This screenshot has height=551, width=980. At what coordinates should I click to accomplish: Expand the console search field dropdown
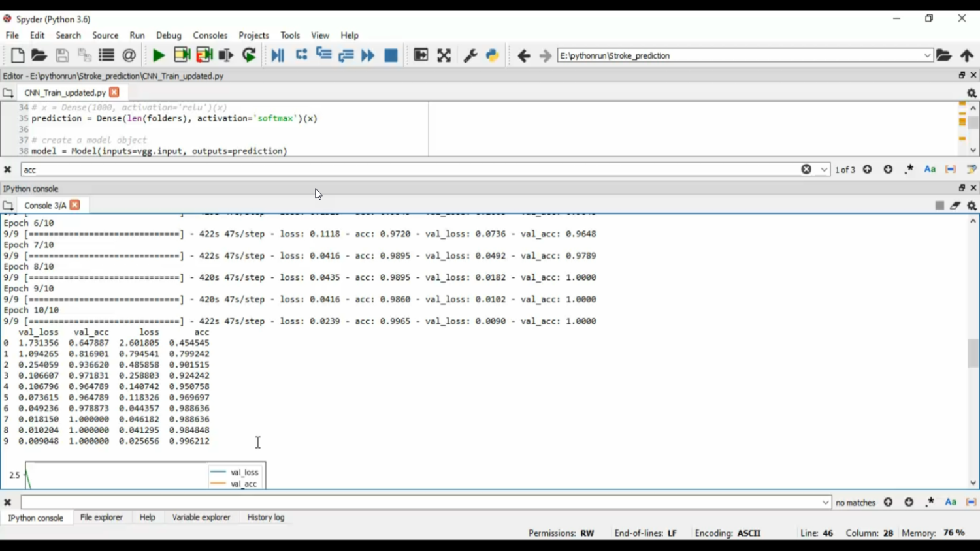pyautogui.click(x=825, y=502)
